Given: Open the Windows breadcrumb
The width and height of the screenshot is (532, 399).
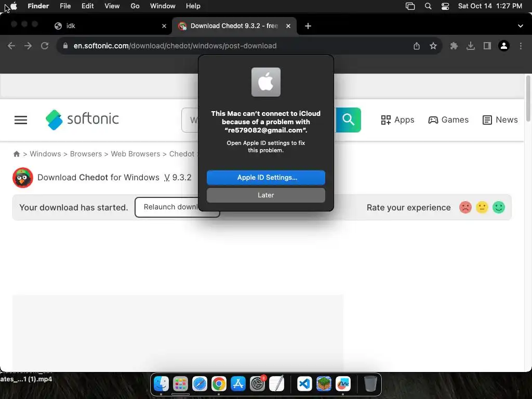Looking at the screenshot, I should tap(45, 154).
